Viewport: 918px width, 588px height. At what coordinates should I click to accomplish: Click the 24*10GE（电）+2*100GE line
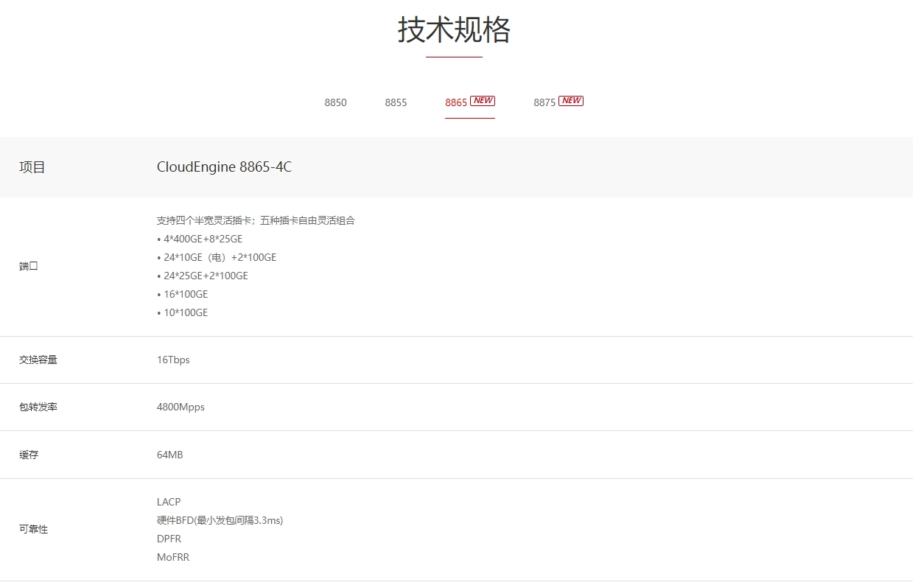click(217, 257)
